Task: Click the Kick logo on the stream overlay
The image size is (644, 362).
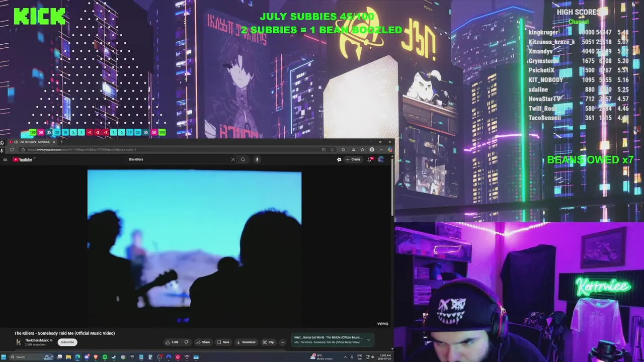Action: coord(40,17)
